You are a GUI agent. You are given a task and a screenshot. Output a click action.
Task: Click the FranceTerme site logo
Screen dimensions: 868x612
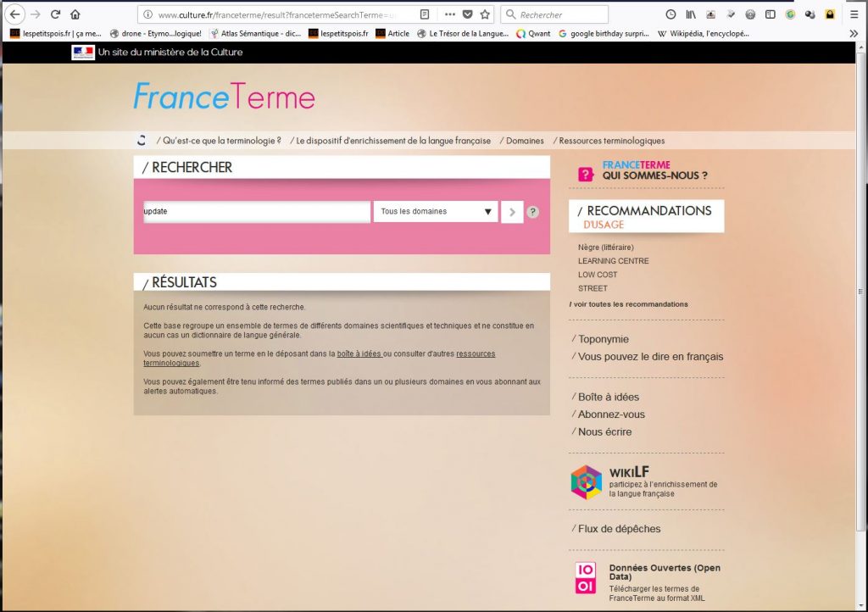pos(224,97)
